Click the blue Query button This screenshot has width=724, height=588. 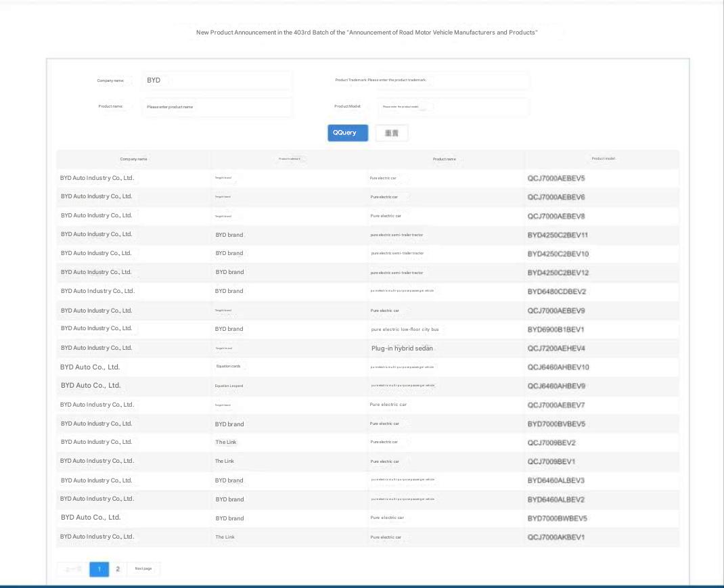tap(347, 133)
